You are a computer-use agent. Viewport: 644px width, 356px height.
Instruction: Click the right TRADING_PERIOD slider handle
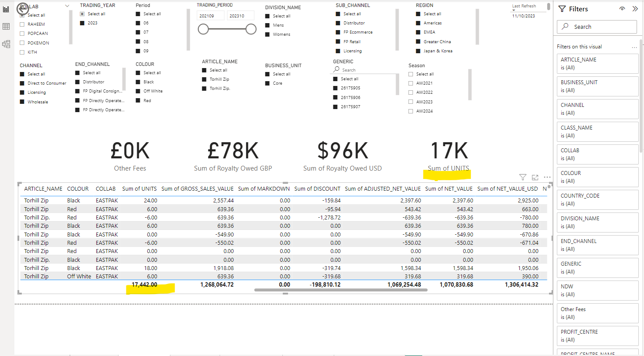point(251,29)
